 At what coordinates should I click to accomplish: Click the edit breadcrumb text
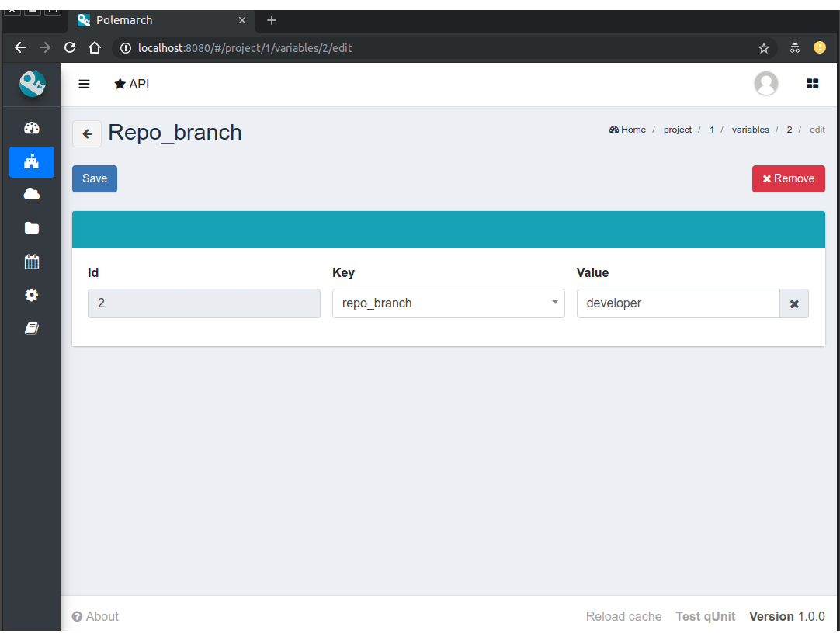click(817, 130)
